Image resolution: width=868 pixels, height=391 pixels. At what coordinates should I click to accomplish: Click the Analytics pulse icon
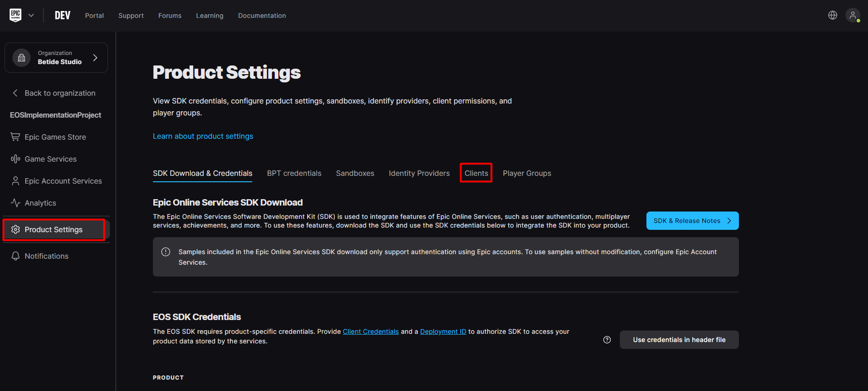coord(16,203)
